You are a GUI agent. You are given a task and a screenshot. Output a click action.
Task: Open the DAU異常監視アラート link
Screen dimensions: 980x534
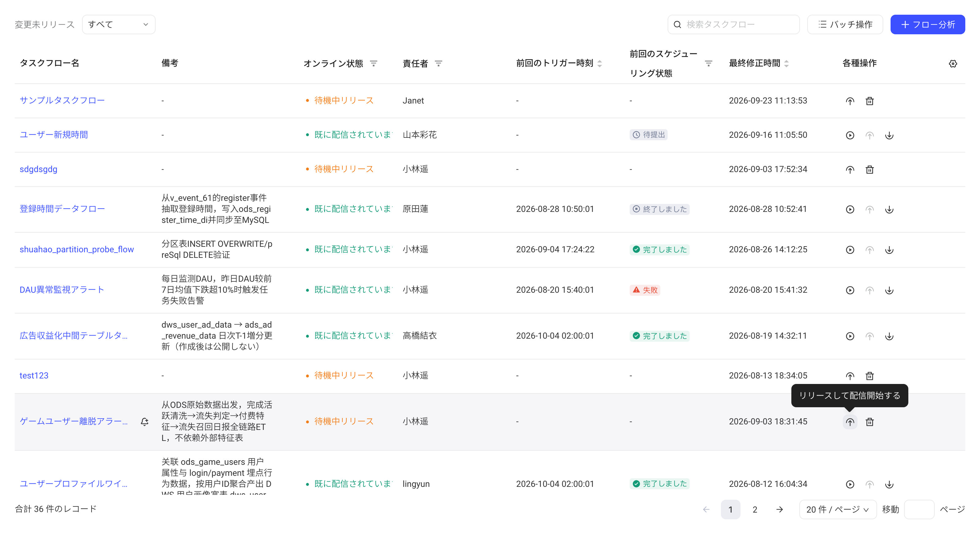(x=62, y=290)
